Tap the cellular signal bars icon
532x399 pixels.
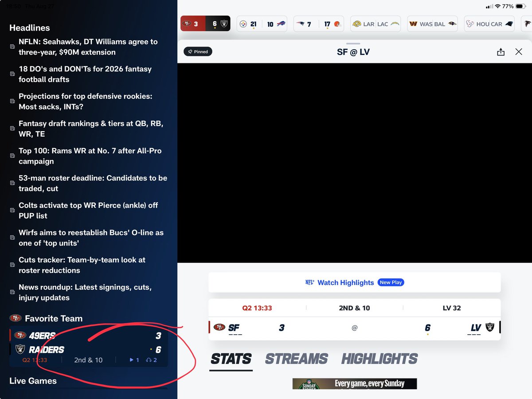489,6
